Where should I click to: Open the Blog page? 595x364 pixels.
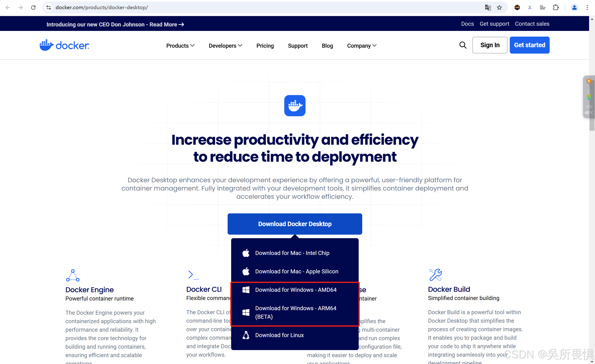click(x=327, y=46)
